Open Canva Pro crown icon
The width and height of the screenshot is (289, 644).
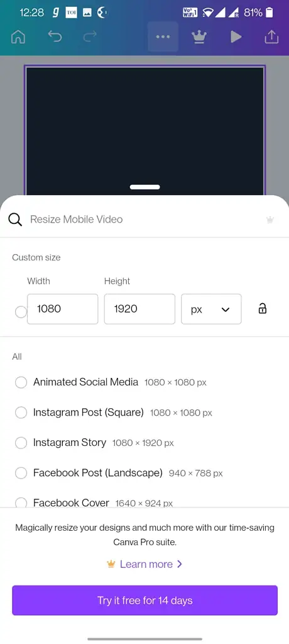[199, 37]
